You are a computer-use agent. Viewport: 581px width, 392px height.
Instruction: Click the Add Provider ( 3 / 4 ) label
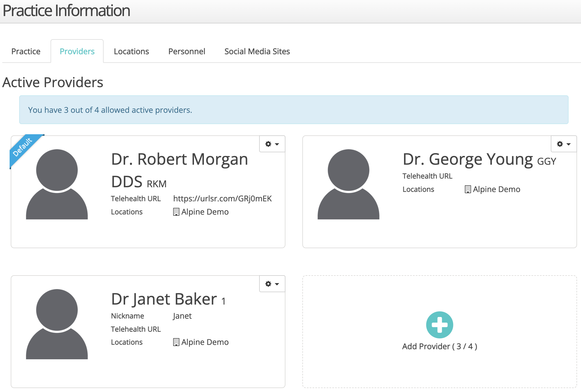(440, 346)
